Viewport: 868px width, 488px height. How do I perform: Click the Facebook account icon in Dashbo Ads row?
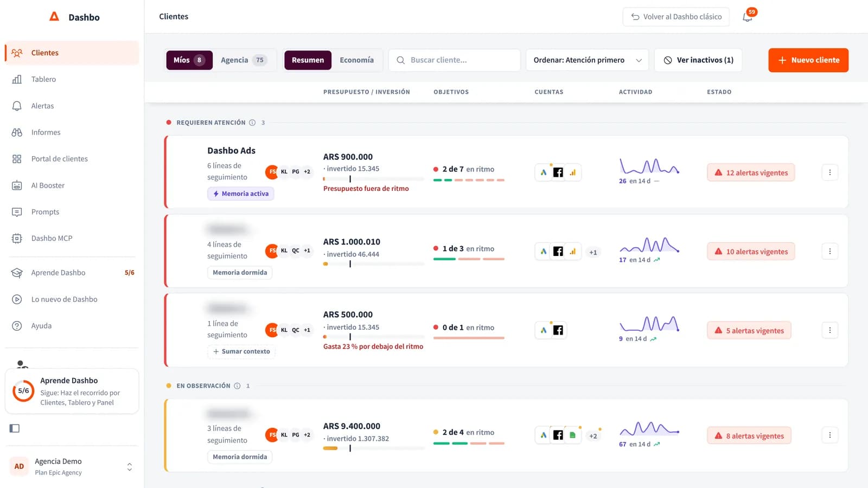pyautogui.click(x=558, y=172)
